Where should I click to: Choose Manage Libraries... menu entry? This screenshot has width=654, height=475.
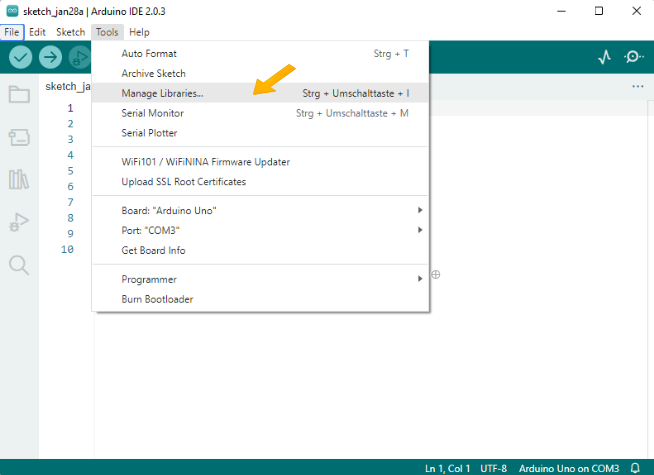click(x=260, y=93)
